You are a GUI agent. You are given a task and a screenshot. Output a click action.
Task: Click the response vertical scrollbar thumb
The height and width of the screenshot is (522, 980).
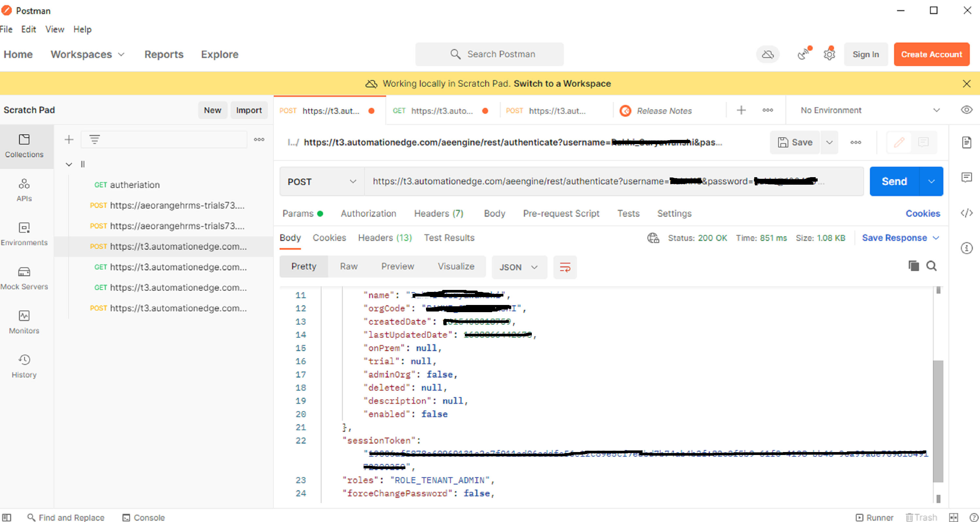click(938, 421)
